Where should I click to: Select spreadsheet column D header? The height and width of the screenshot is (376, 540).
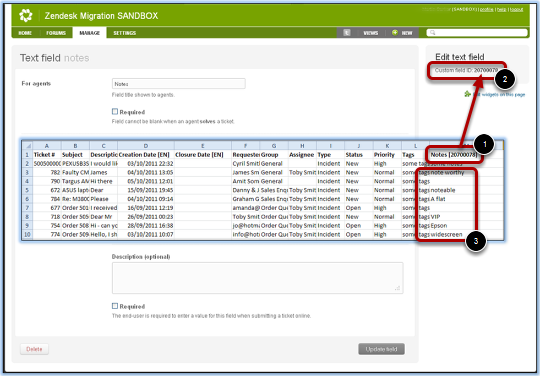click(146, 146)
